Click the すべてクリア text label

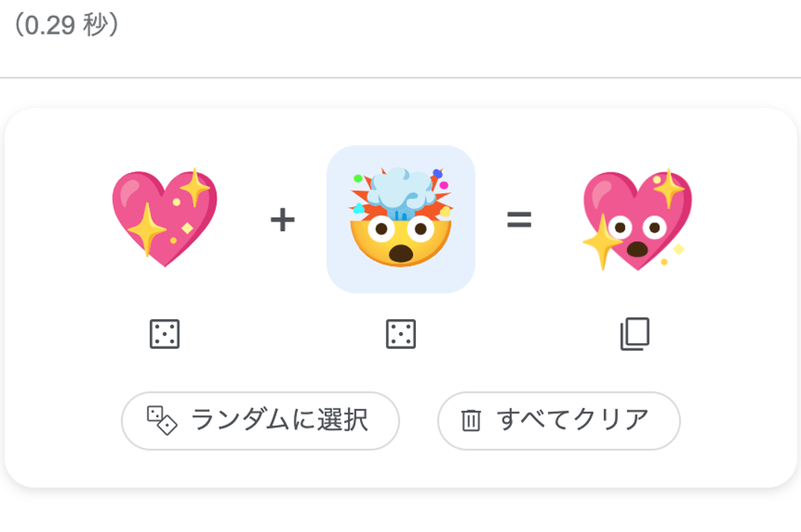tap(572, 420)
